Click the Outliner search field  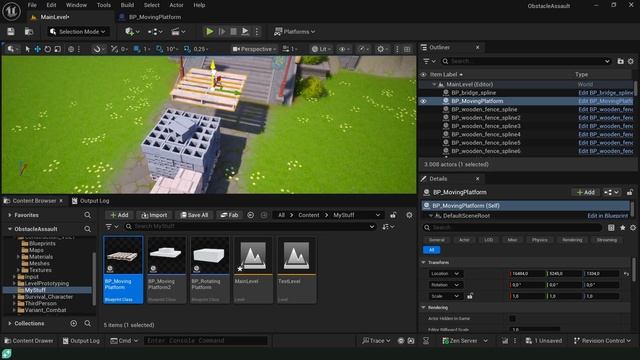click(526, 61)
